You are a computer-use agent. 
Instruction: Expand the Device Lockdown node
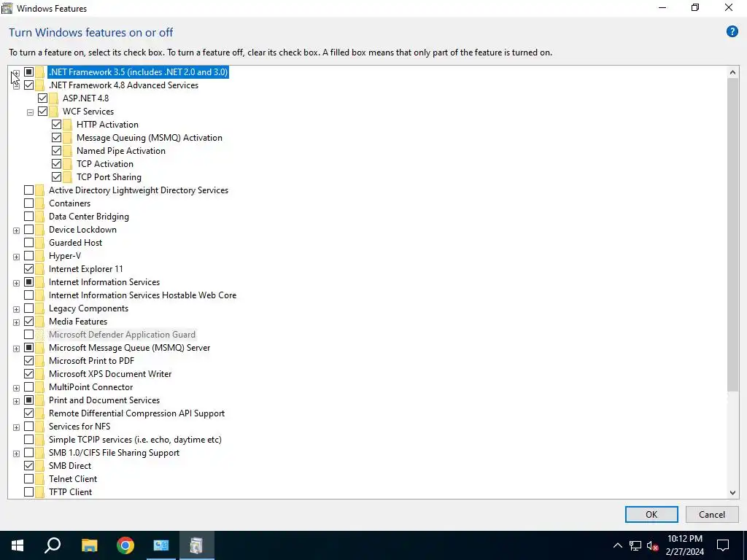[x=16, y=230]
